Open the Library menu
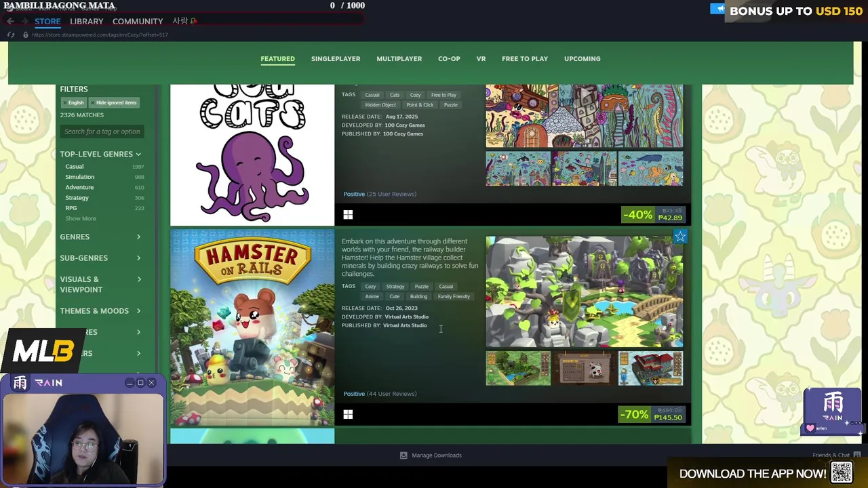868x488 pixels. [x=86, y=21]
